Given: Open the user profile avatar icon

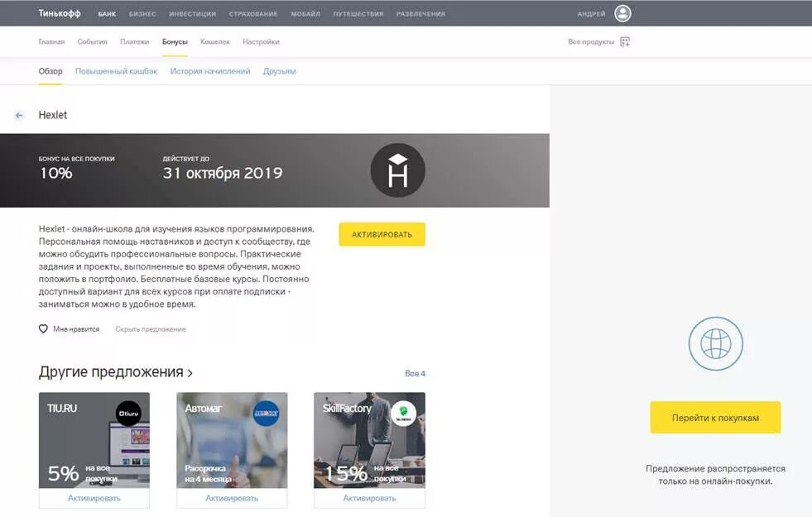Looking at the screenshot, I should coord(622,13).
